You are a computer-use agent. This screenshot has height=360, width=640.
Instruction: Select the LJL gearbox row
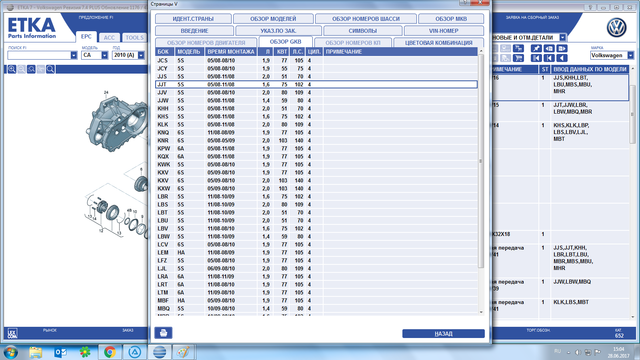pyautogui.click(x=316, y=269)
